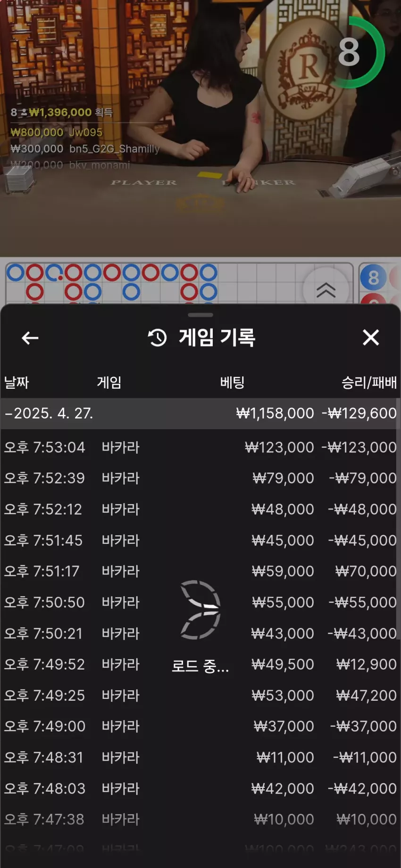Click the history clock icon beside 게임 기록

158,338
